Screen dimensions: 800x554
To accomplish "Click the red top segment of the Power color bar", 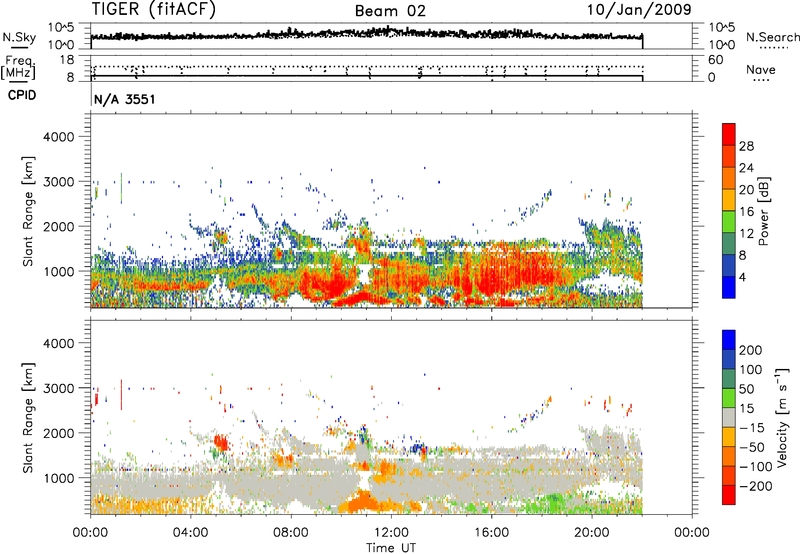I will 729,134.
